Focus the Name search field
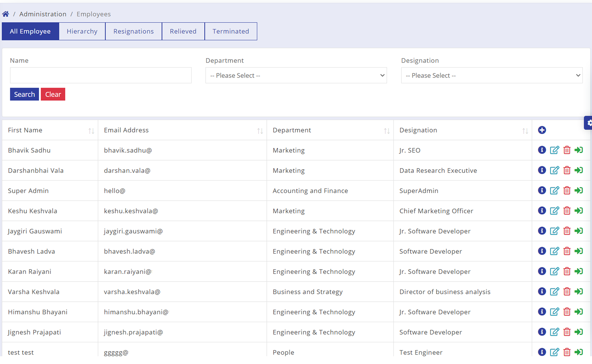 pos(101,75)
